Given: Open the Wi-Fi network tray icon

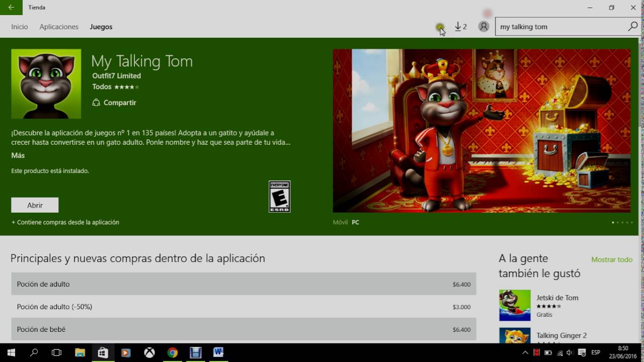Looking at the screenshot, I should click(560, 352).
